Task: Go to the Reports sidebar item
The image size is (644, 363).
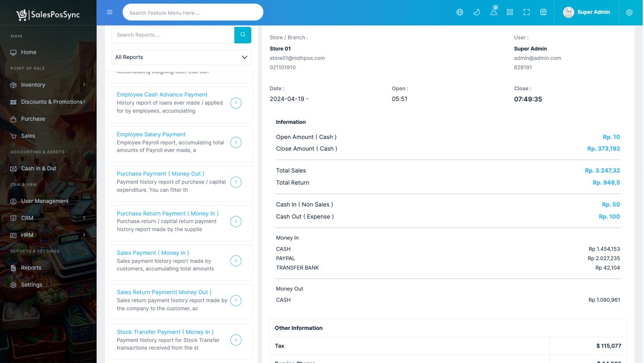Action: [x=31, y=268]
